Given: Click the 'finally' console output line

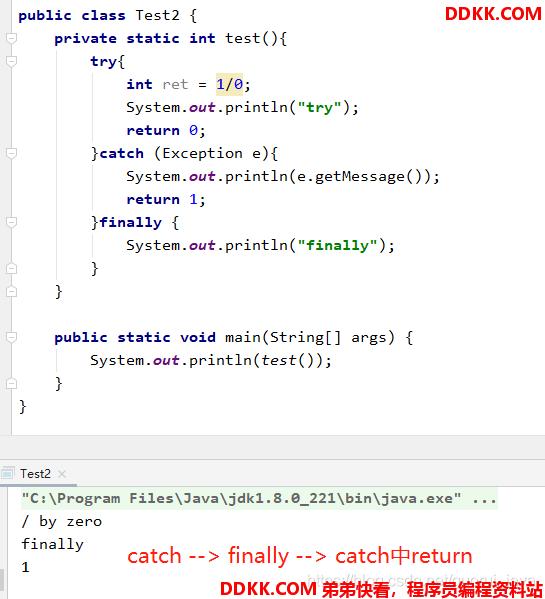Looking at the screenshot, I should click(52, 544).
